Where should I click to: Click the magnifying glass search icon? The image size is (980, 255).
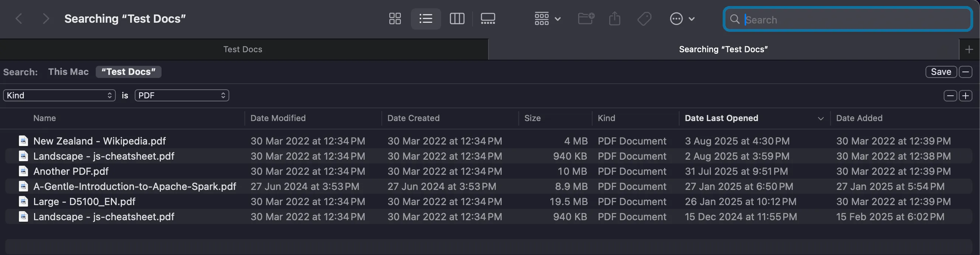click(x=734, y=19)
